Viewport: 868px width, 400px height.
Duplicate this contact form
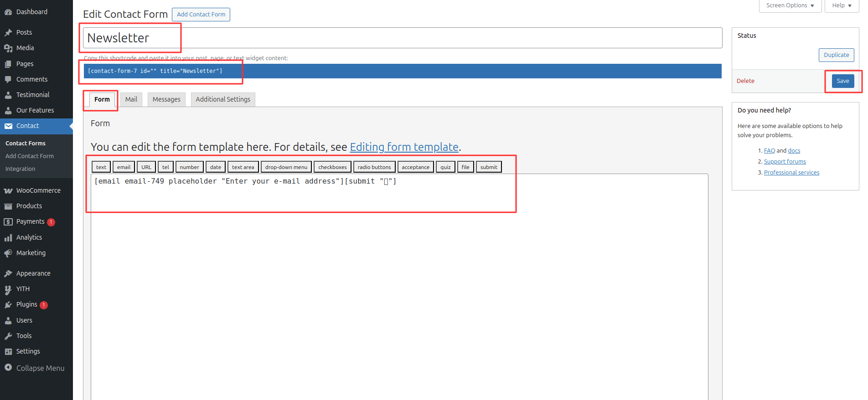point(836,55)
